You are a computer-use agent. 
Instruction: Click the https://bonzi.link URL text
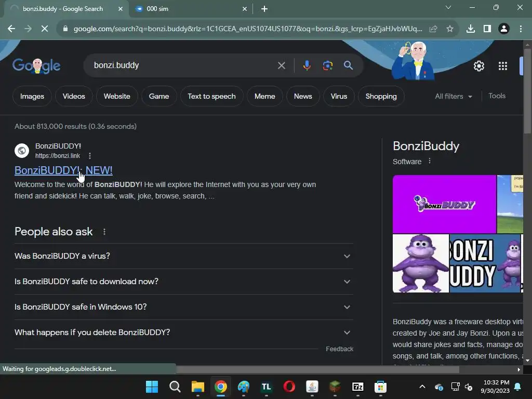click(x=58, y=156)
